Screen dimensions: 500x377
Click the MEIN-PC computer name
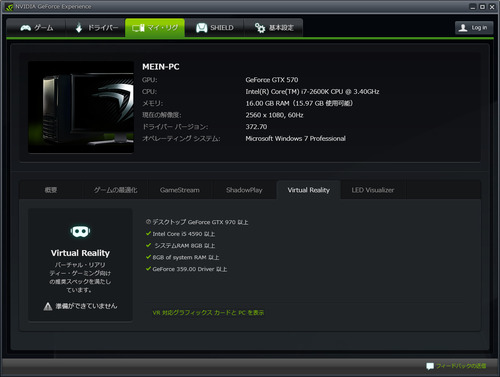[161, 67]
